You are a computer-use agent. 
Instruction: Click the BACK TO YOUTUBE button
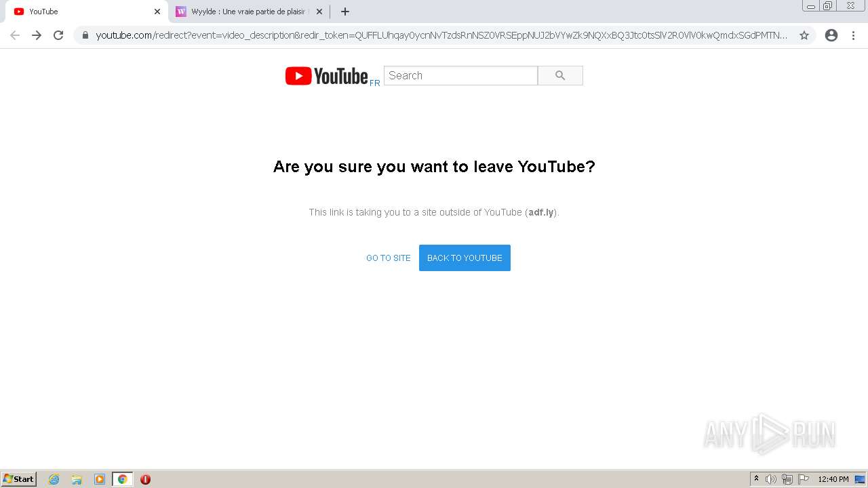tap(465, 258)
